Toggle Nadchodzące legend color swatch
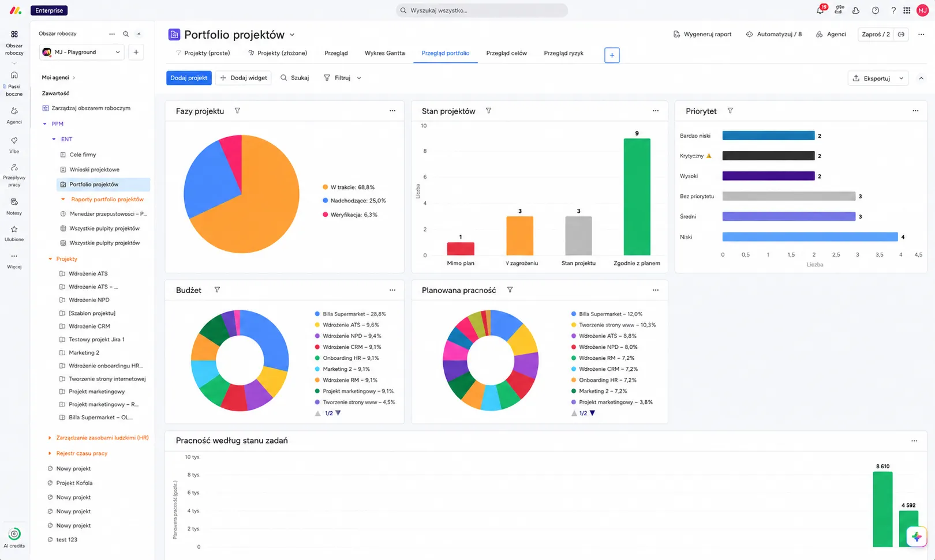The height and width of the screenshot is (560, 935). (326, 201)
